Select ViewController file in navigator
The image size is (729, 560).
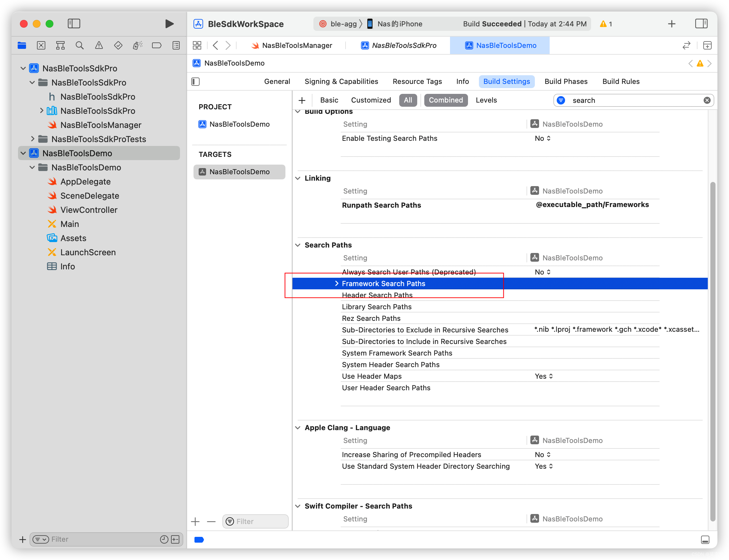click(x=89, y=210)
